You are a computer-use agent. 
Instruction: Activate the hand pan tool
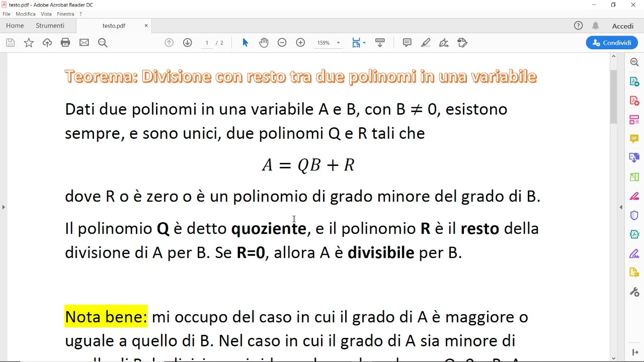(264, 43)
